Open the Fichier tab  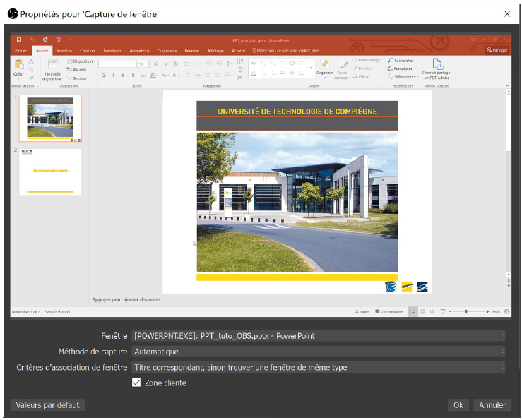pos(20,51)
